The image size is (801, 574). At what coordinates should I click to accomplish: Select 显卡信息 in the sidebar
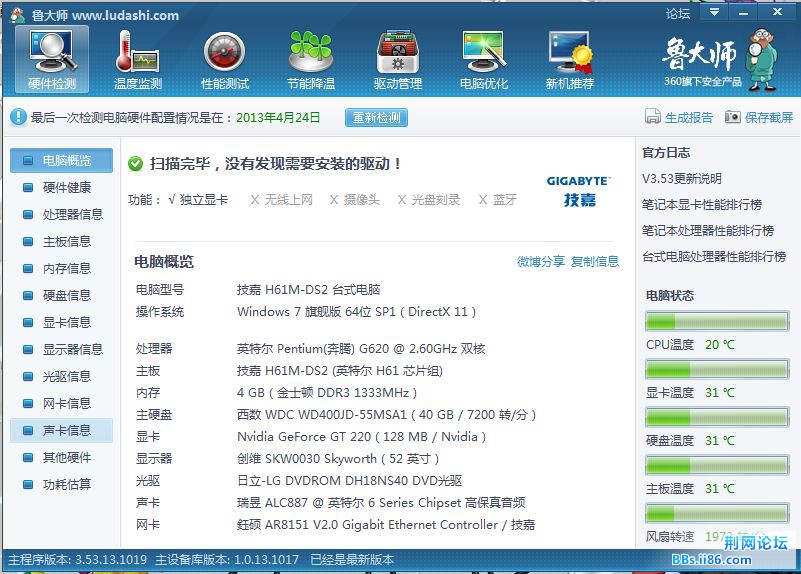pos(61,323)
